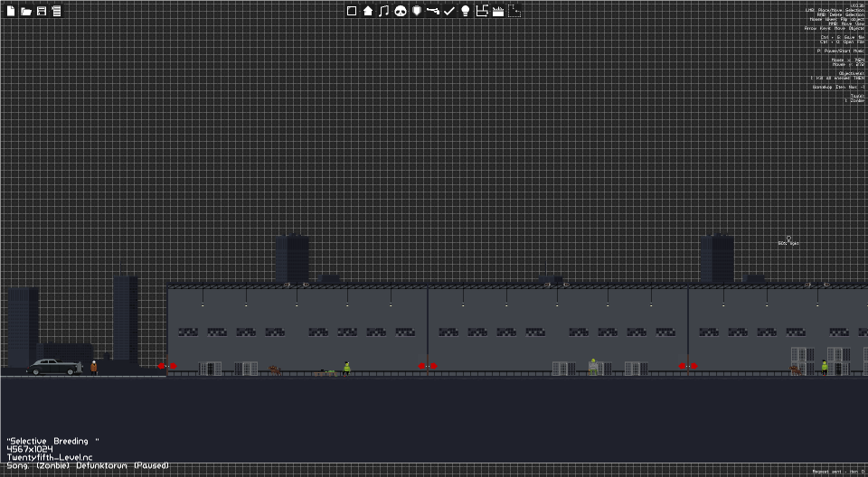Choose the pistol weapons tool
The width and height of the screenshot is (868, 477).
click(433, 11)
